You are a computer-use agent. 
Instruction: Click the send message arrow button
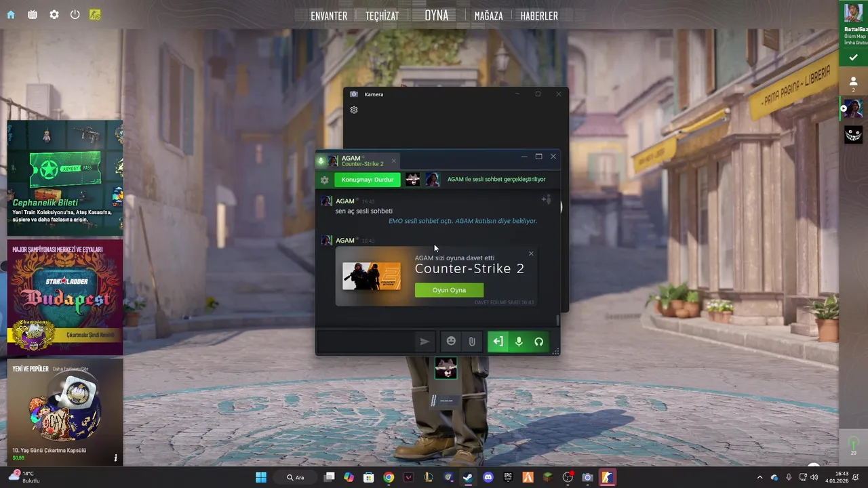[x=425, y=342]
